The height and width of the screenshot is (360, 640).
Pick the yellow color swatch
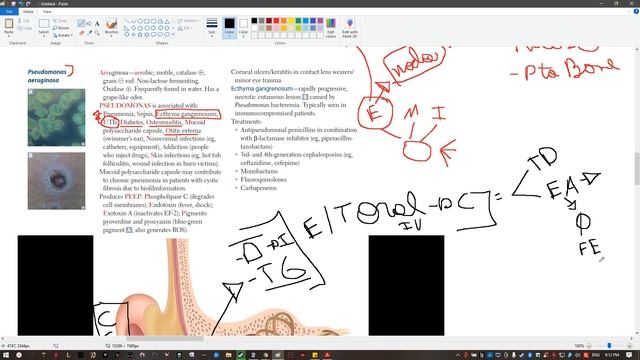[291, 21]
